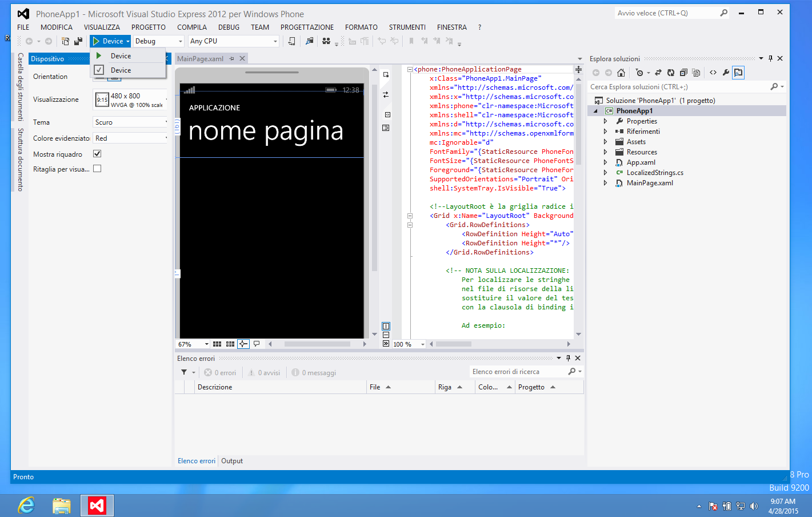Image resolution: width=812 pixels, height=517 pixels.
Task: Select the Save All toolbar icon
Action: (79, 41)
